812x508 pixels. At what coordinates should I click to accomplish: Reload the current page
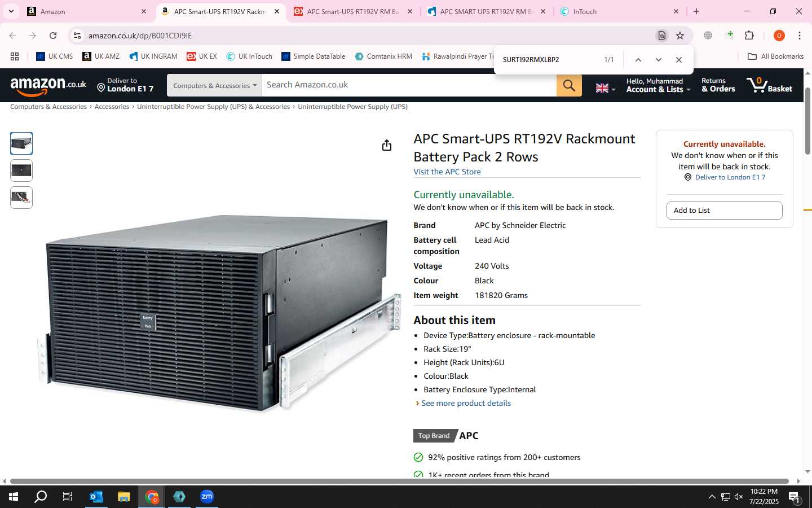tap(53, 36)
